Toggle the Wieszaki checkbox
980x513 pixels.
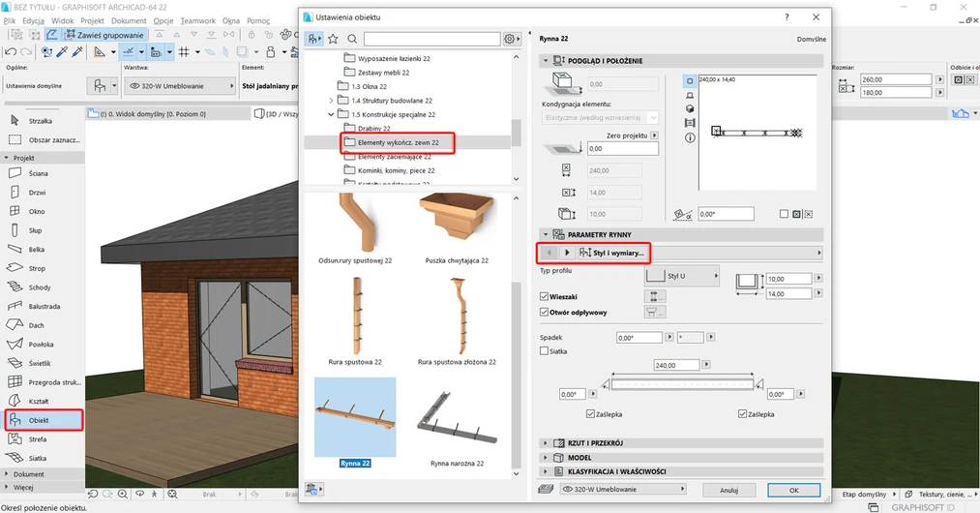pyautogui.click(x=544, y=296)
